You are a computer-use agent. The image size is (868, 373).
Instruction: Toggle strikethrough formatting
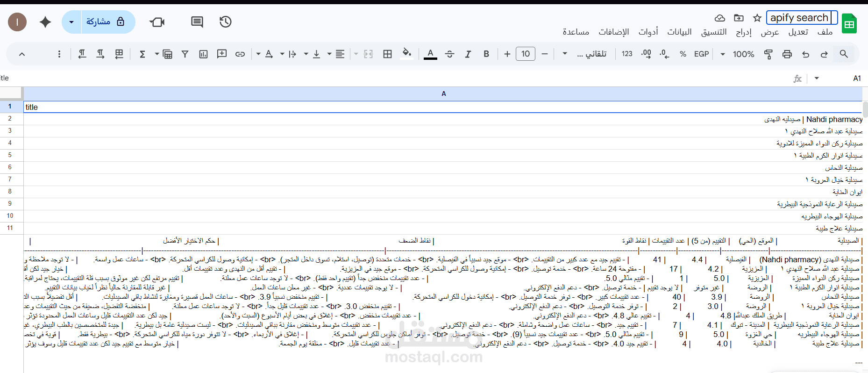pos(449,54)
